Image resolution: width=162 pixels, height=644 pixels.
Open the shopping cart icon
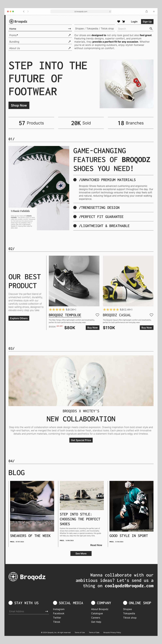(x=123, y=21)
